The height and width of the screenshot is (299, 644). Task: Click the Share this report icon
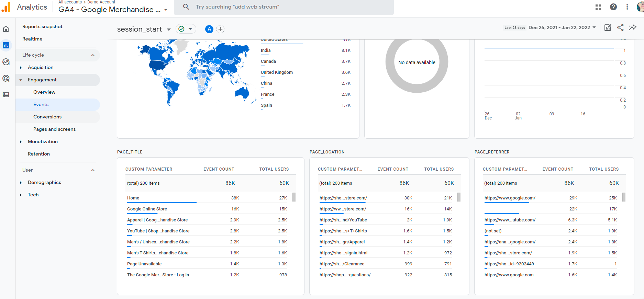click(x=620, y=27)
